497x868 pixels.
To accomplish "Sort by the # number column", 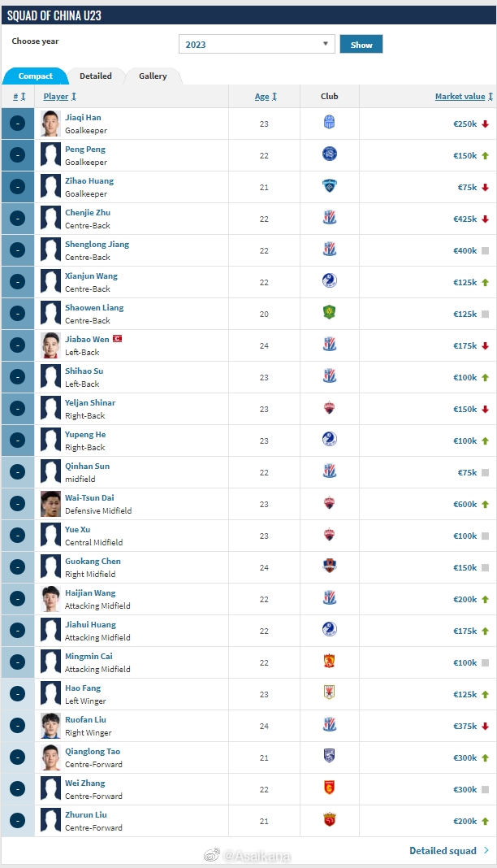I will pos(19,97).
